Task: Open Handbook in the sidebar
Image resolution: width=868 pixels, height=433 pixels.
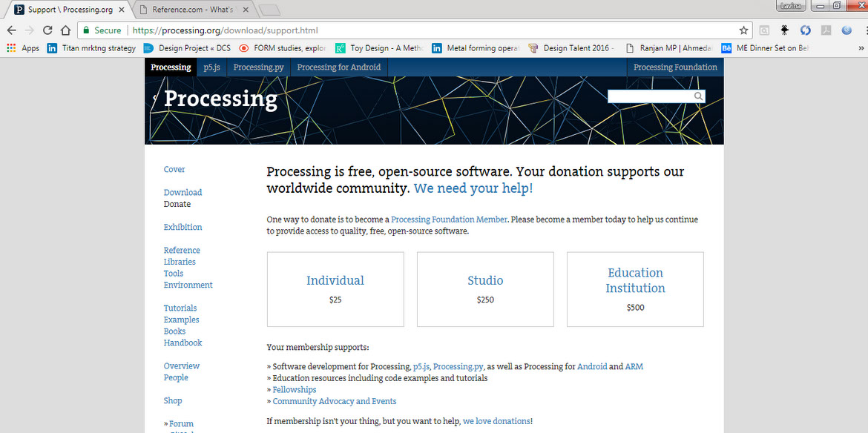Action: coord(183,343)
